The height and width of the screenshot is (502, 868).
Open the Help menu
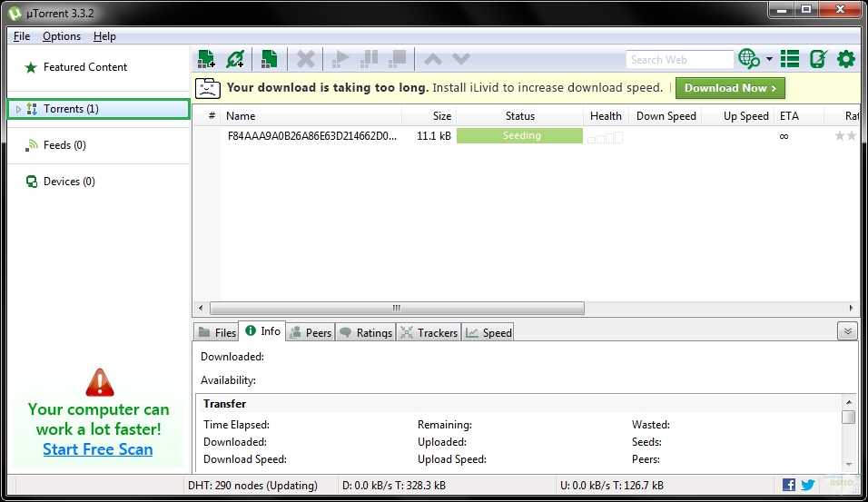click(x=104, y=36)
